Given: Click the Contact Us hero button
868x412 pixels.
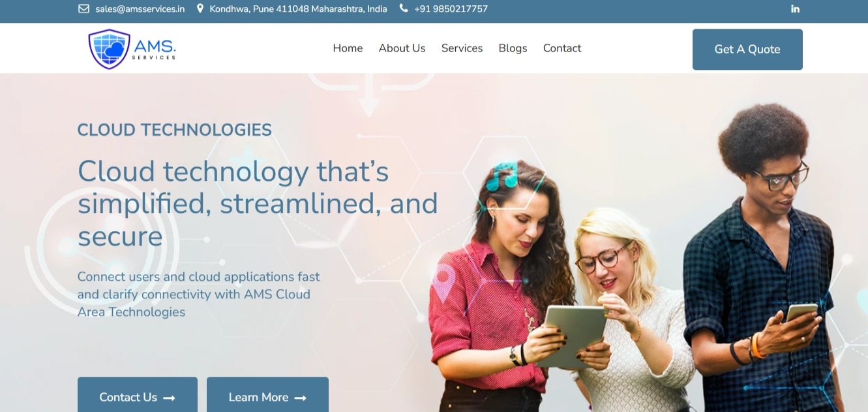Looking at the screenshot, I should coord(138,394).
